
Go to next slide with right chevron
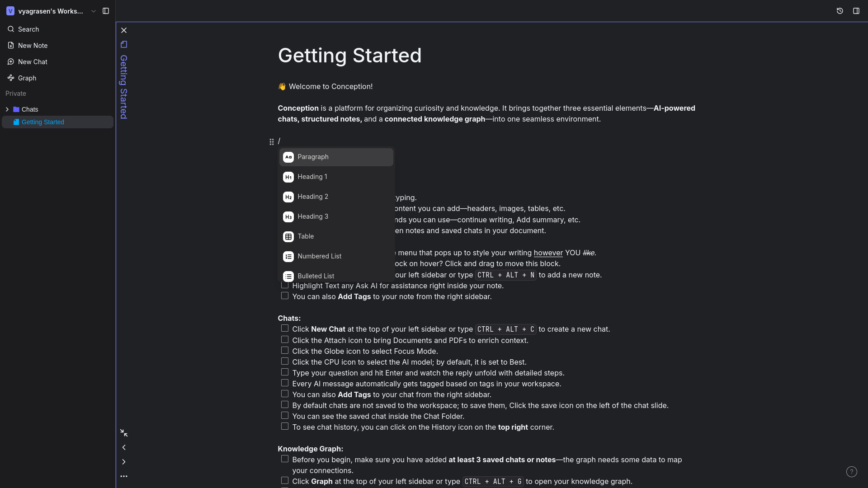pyautogui.click(x=124, y=462)
